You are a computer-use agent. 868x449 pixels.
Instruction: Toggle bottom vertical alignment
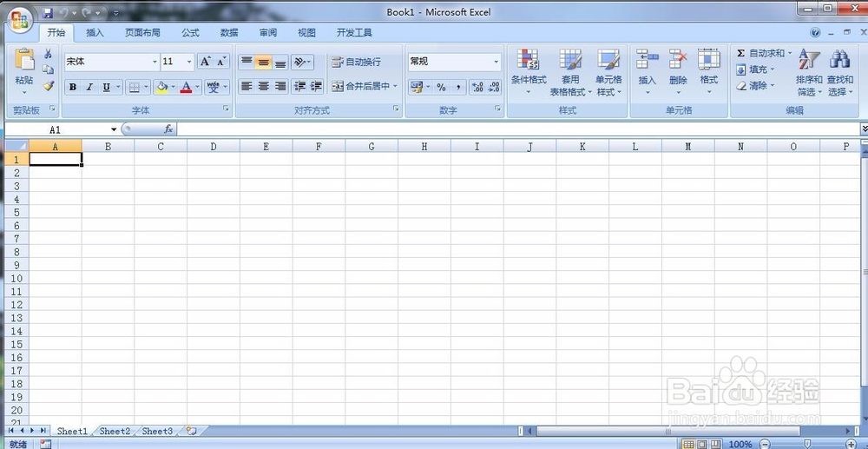click(280, 62)
